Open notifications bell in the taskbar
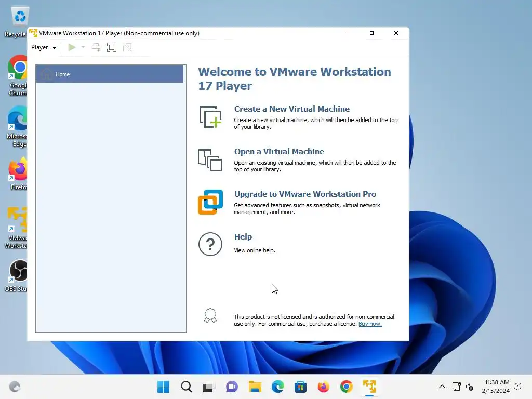Viewport: 532px width, 399px height. point(518,387)
